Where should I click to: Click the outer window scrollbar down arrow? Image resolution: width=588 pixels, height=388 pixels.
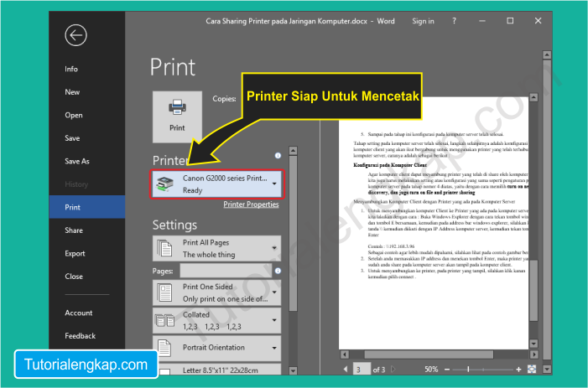(547, 370)
